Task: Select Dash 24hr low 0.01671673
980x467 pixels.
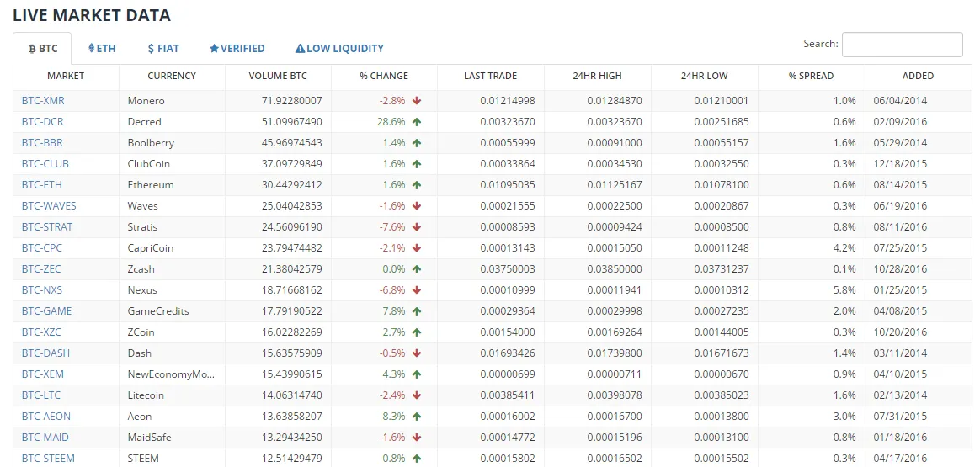Action: [x=722, y=353]
